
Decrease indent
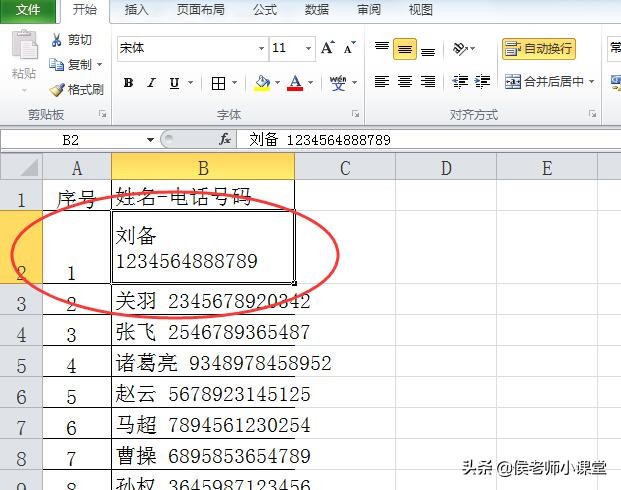click(460, 82)
